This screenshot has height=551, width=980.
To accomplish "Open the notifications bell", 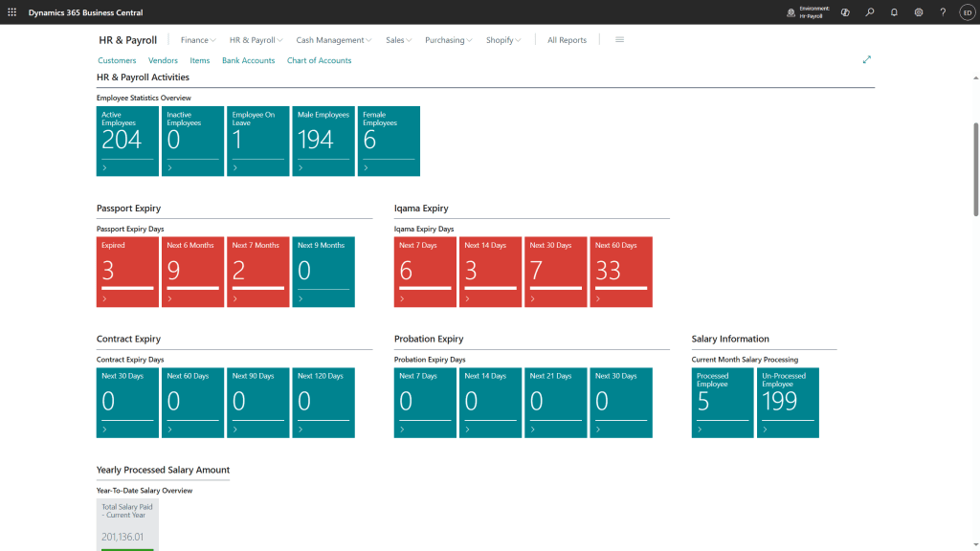I will 894,12.
